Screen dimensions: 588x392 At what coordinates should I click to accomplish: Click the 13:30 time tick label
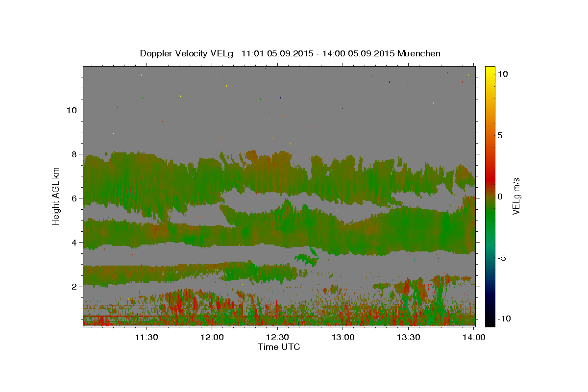pyautogui.click(x=409, y=337)
